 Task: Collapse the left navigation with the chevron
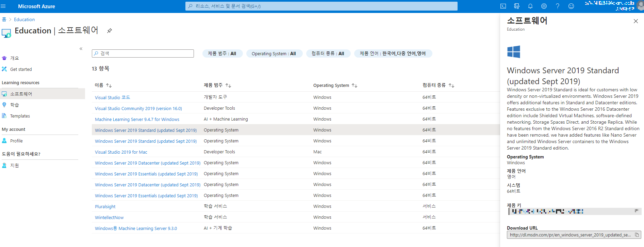[81, 49]
